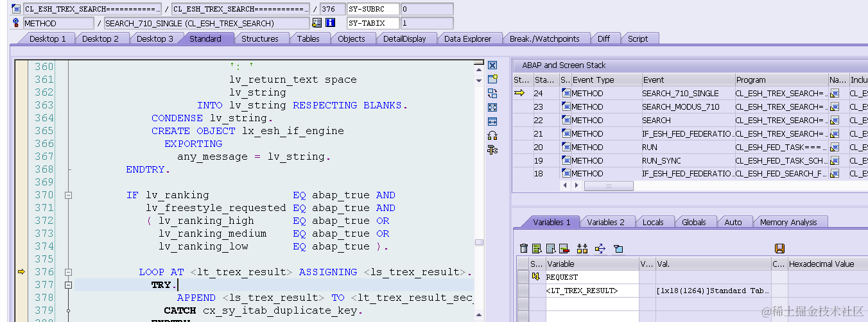
Task: Collapse the TRY block at line 377
Action: coord(69,285)
